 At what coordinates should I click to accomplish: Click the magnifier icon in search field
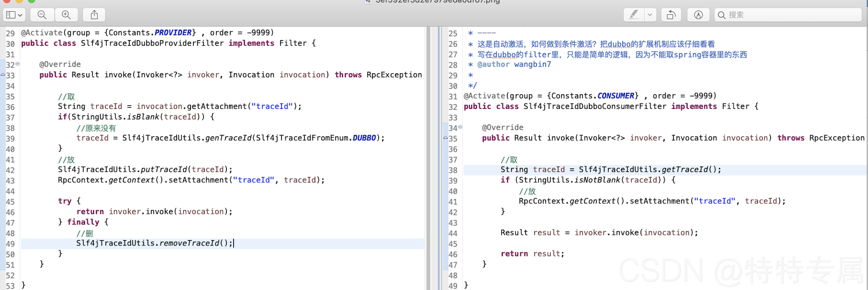click(721, 15)
